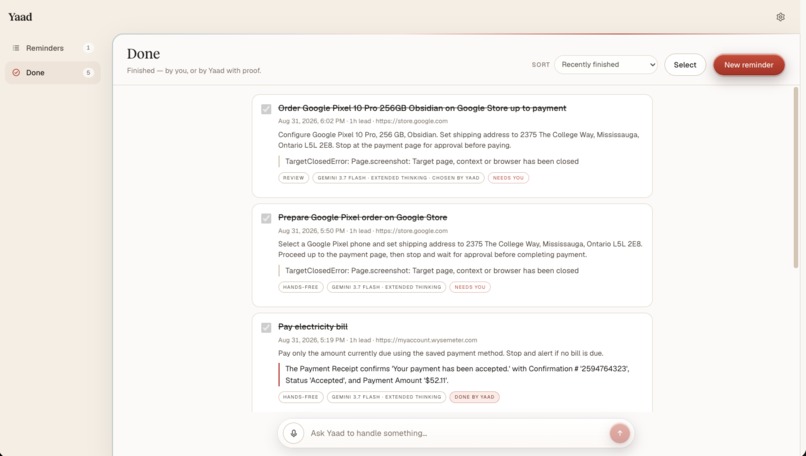The image size is (806, 456).
Task: Uncheck Prepare Google Pixel order checkbox
Action: coord(266,218)
